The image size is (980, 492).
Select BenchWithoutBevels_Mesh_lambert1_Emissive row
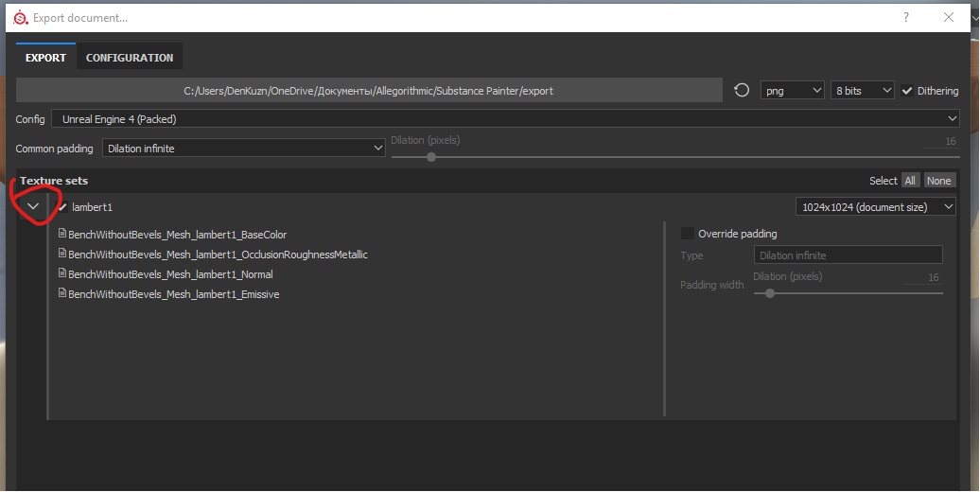pos(174,294)
